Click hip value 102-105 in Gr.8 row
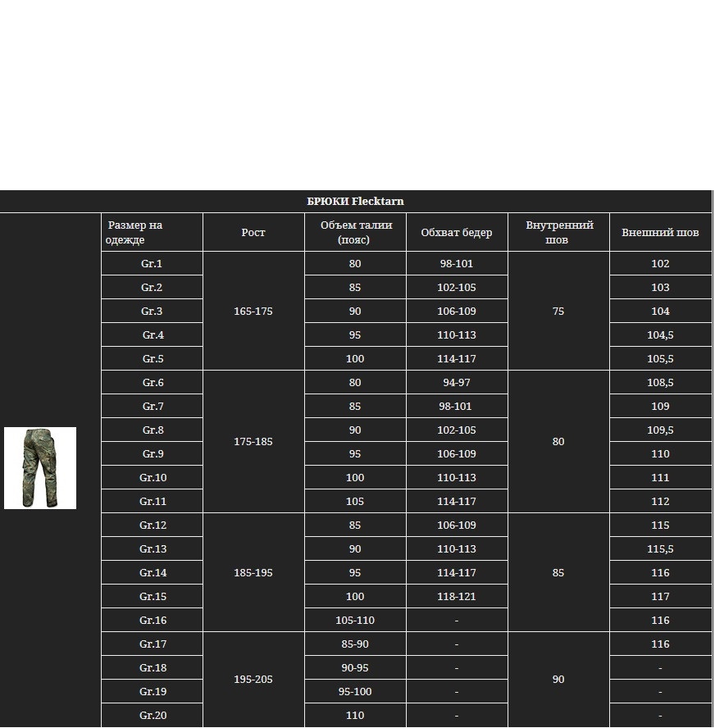 click(x=457, y=430)
